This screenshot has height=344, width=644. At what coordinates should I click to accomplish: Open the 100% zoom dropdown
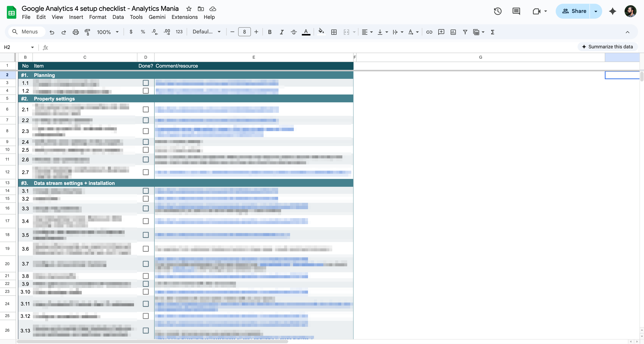108,32
